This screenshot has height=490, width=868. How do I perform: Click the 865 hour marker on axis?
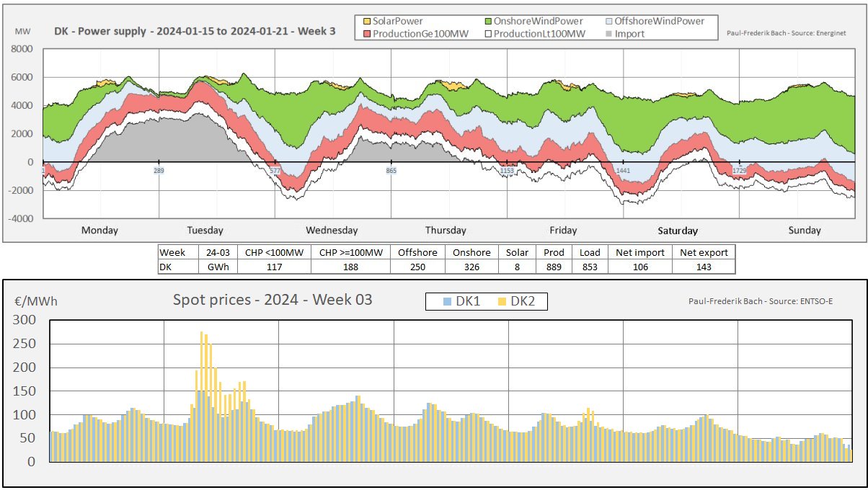point(391,171)
